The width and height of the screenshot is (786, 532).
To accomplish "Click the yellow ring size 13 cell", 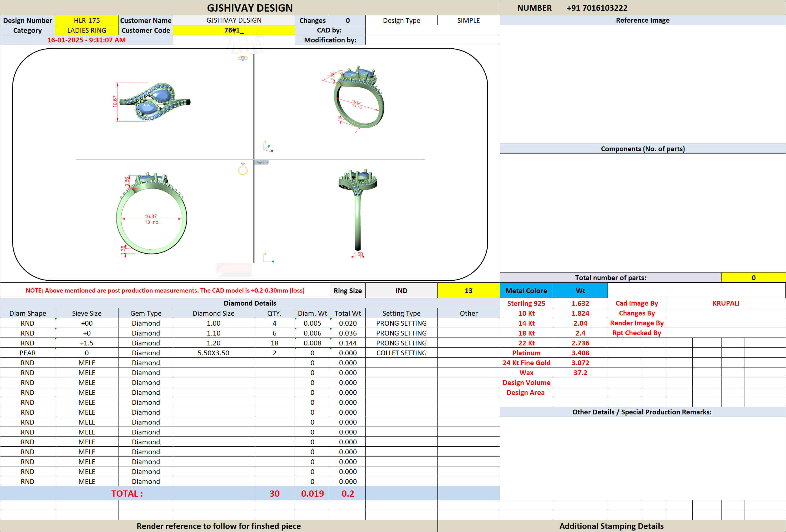I will pos(468,291).
